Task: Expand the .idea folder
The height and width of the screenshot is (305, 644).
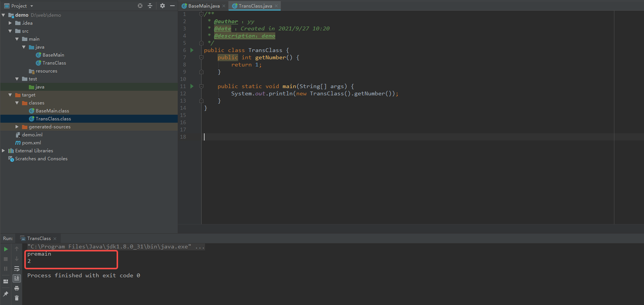Action: 11,23
